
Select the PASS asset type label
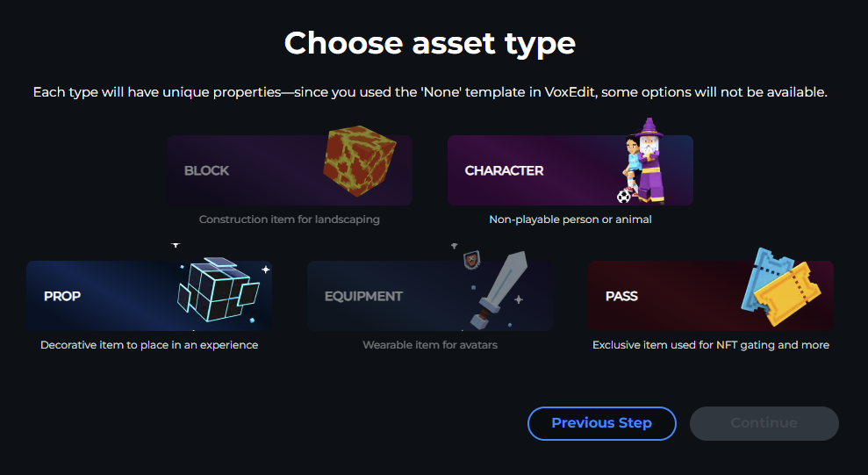(x=622, y=296)
